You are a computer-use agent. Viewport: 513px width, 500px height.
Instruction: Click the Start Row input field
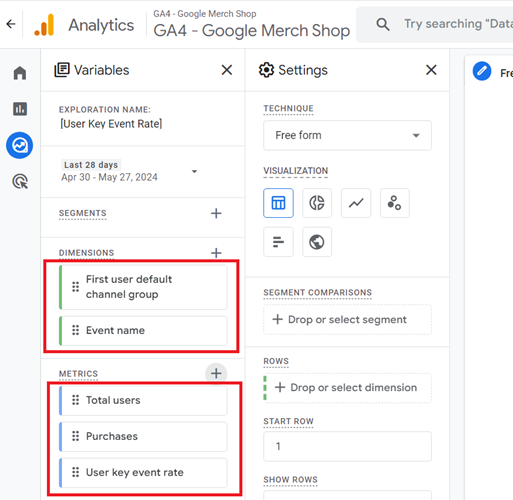pyautogui.click(x=347, y=446)
